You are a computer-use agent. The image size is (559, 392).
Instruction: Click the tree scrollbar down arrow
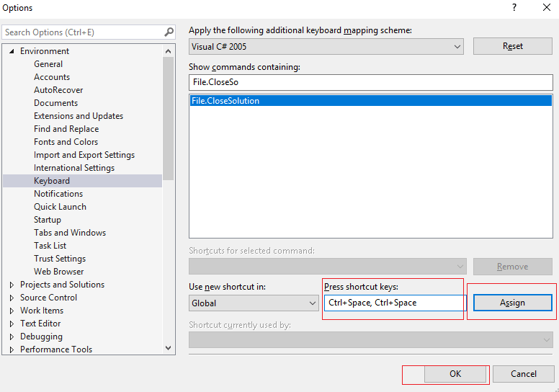pyautogui.click(x=169, y=347)
